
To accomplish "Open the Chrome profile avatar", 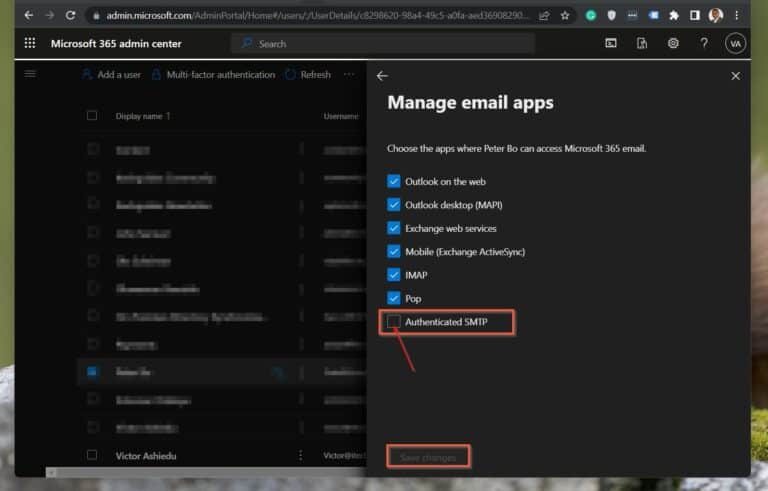I will (716, 16).
